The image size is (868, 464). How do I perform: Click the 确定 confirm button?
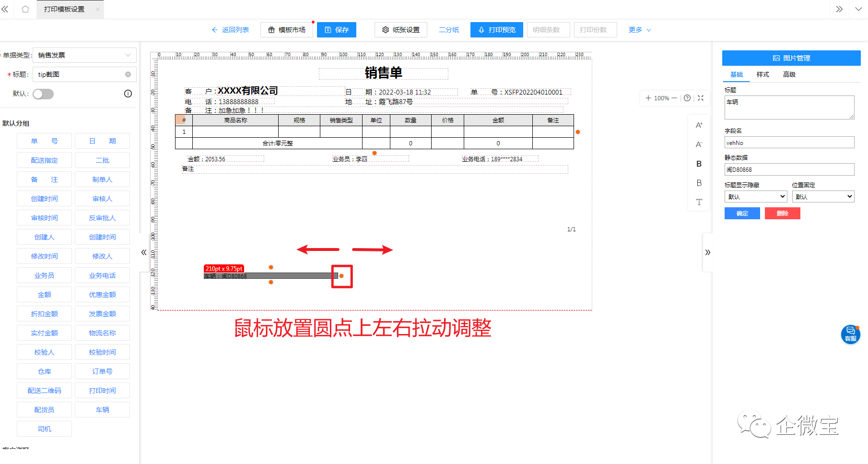(742, 213)
